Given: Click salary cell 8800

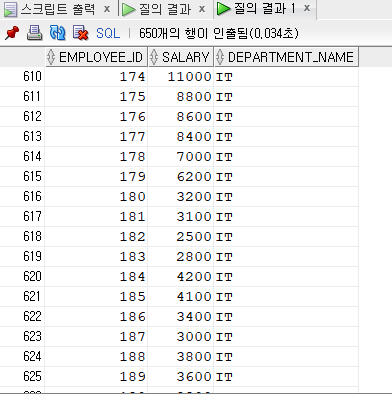Looking at the screenshot, I should (181, 97).
